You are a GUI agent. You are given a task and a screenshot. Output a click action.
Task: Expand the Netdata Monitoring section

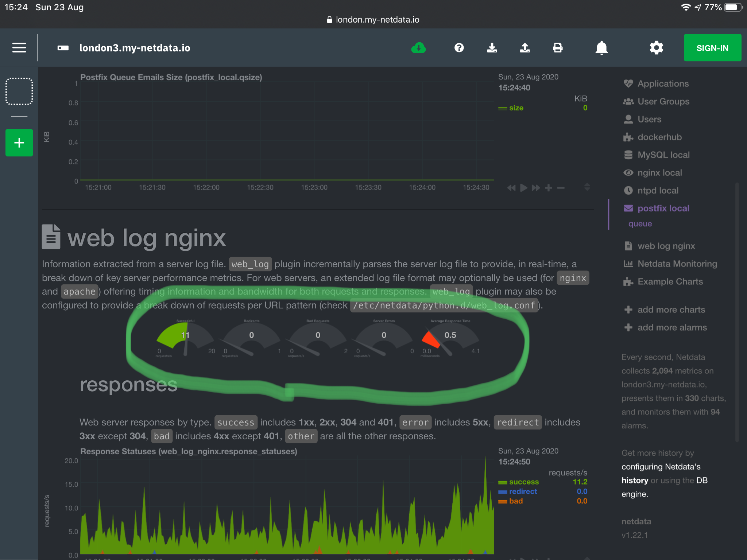coord(677,263)
